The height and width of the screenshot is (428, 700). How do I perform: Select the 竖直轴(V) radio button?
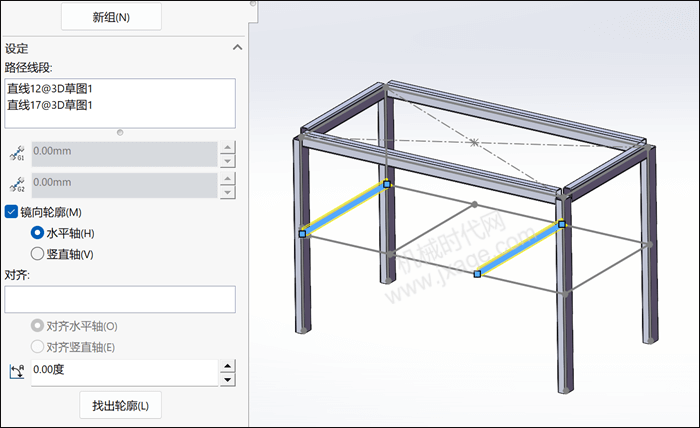click(37, 254)
